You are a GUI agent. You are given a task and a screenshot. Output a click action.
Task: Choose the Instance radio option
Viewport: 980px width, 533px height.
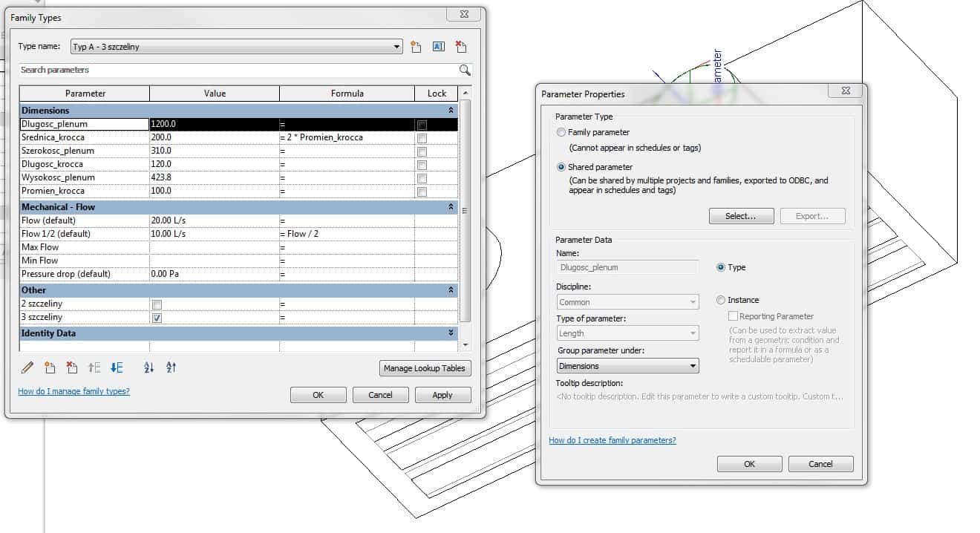tap(721, 300)
